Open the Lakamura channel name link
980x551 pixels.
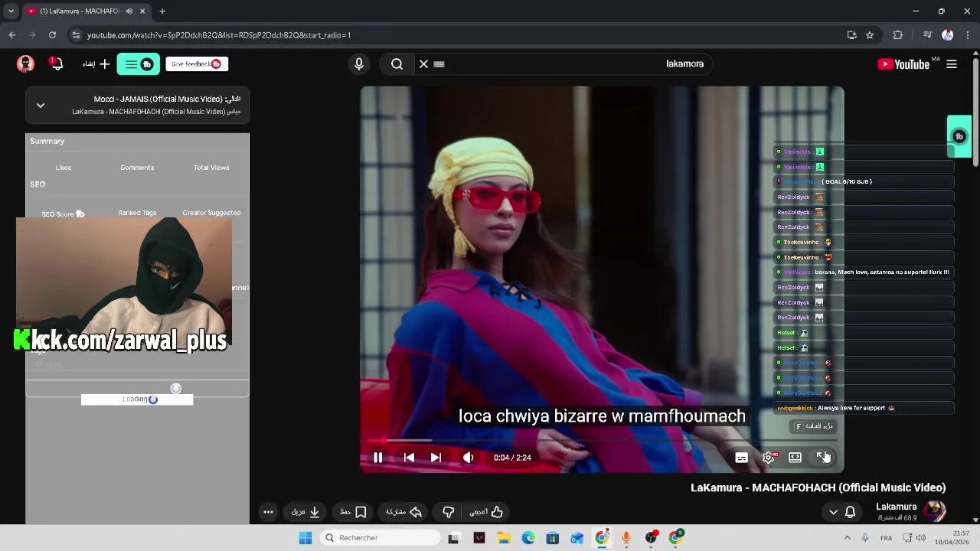(897, 507)
